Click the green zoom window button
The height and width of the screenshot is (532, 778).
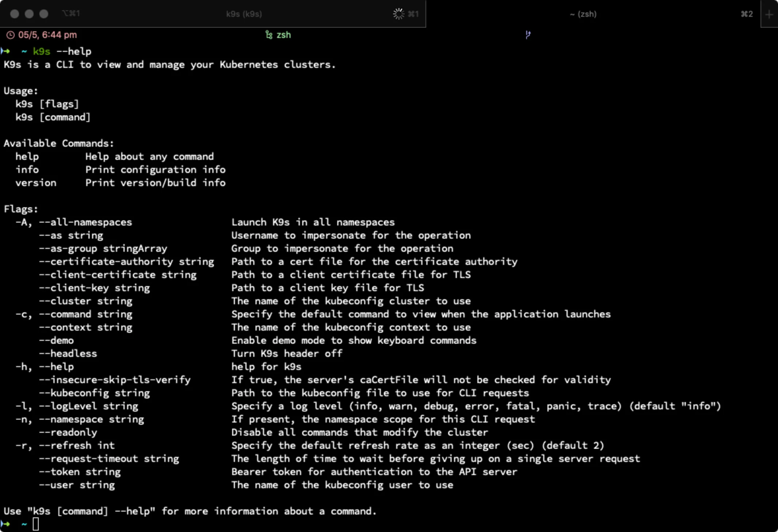pos(44,14)
